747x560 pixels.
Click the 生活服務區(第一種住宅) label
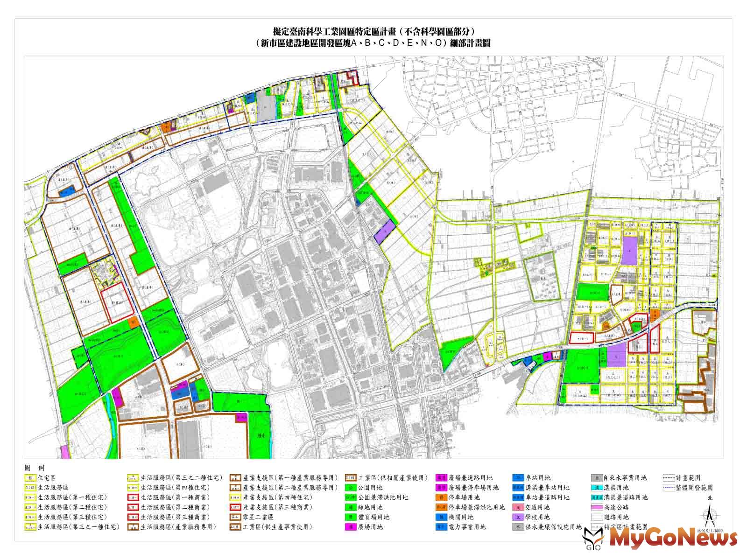[72, 497]
